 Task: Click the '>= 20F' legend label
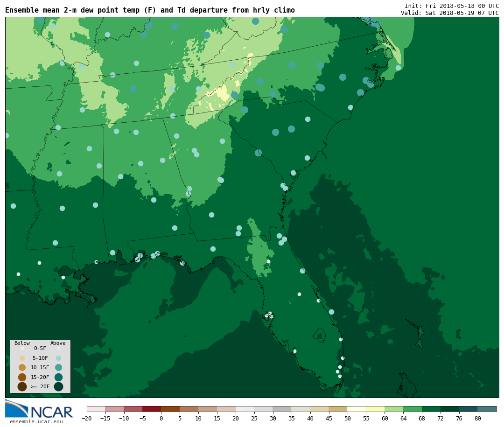pos(40,386)
